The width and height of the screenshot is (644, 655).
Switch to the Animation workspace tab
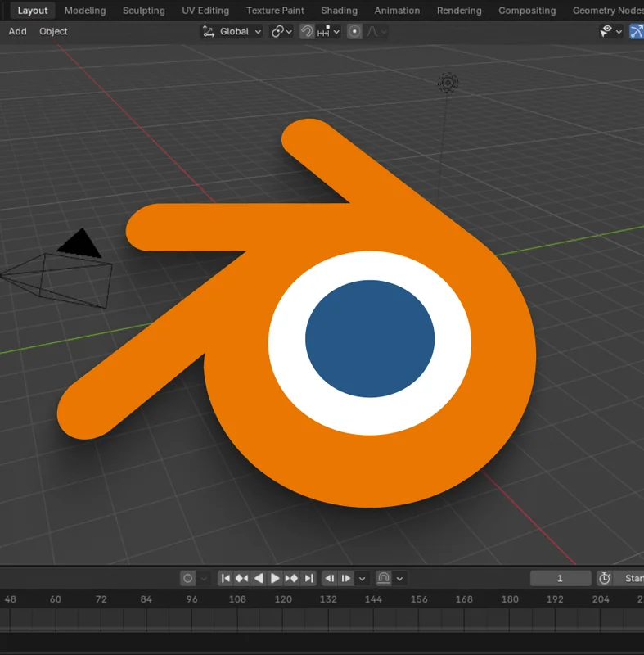coord(397,11)
